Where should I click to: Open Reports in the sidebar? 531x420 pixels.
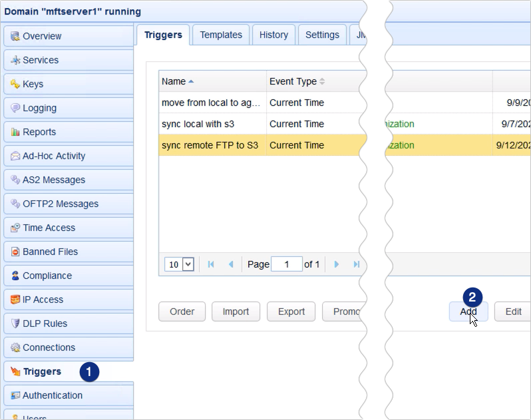pyautogui.click(x=69, y=132)
